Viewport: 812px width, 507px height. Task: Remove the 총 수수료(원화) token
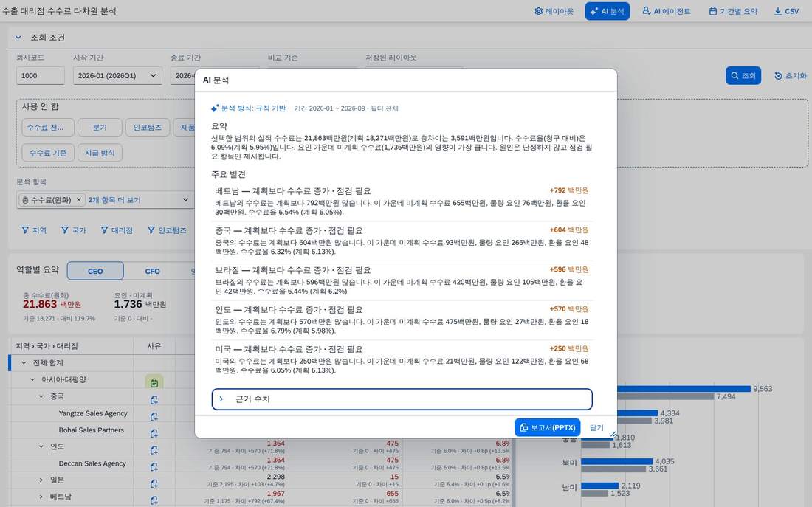(79, 200)
